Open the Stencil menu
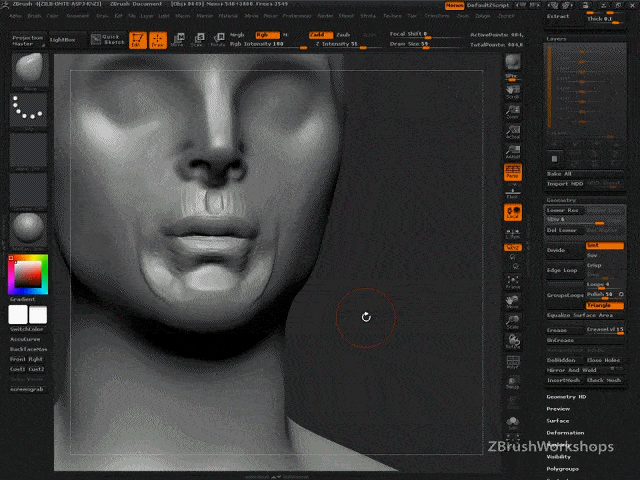 (346, 16)
